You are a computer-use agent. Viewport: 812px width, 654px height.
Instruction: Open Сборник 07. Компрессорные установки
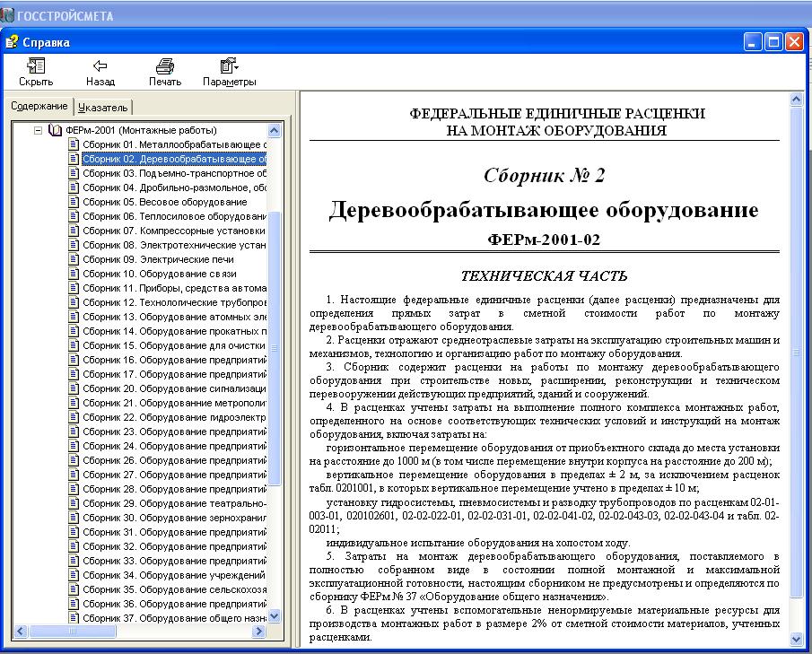click(173, 231)
